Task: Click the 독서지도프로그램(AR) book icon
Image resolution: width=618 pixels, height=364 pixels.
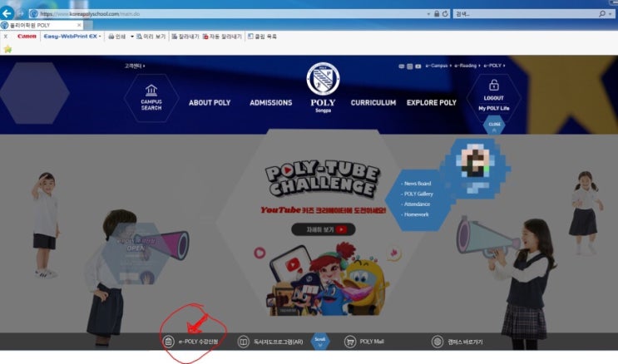Action: pyautogui.click(x=244, y=342)
